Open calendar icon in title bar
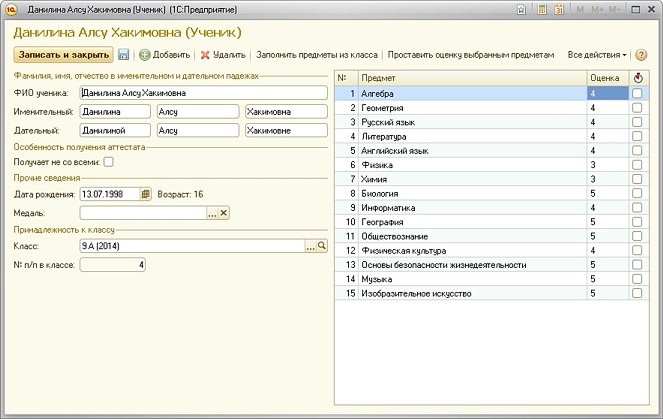 (x=559, y=10)
